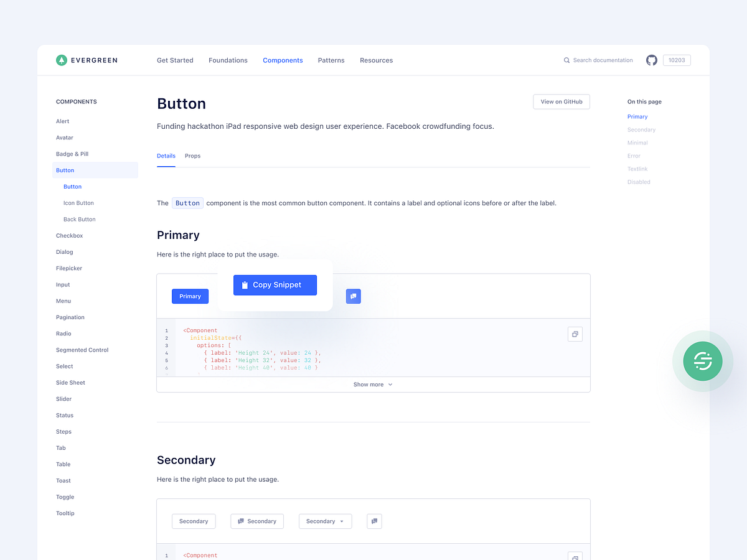The height and width of the screenshot is (560, 747).
Task: Copy the Primary code snippet via copy icon
Action: [x=575, y=334]
